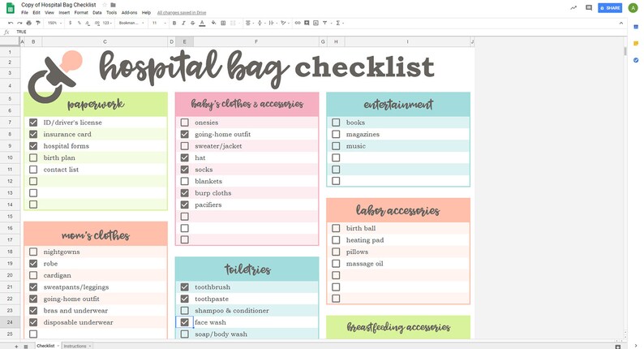This screenshot has height=349, width=644.
Task: Check the birth ball checkbox
Action: click(x=336, y=228)
